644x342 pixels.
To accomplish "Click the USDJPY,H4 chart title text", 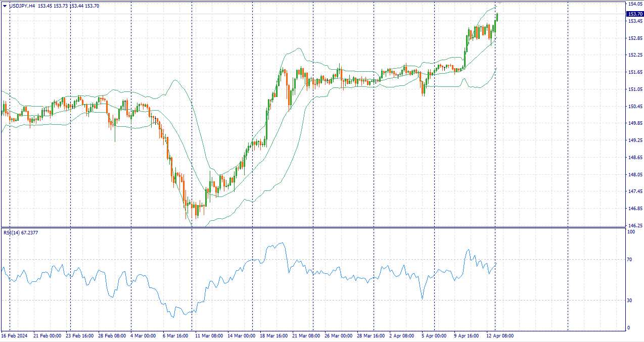I will point(22,6).
